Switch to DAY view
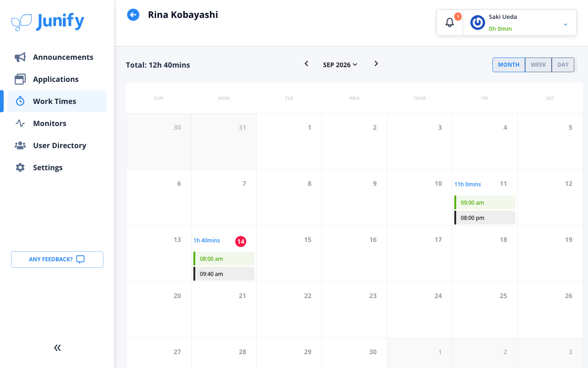The image size is (588, 368). coord(563,65)
